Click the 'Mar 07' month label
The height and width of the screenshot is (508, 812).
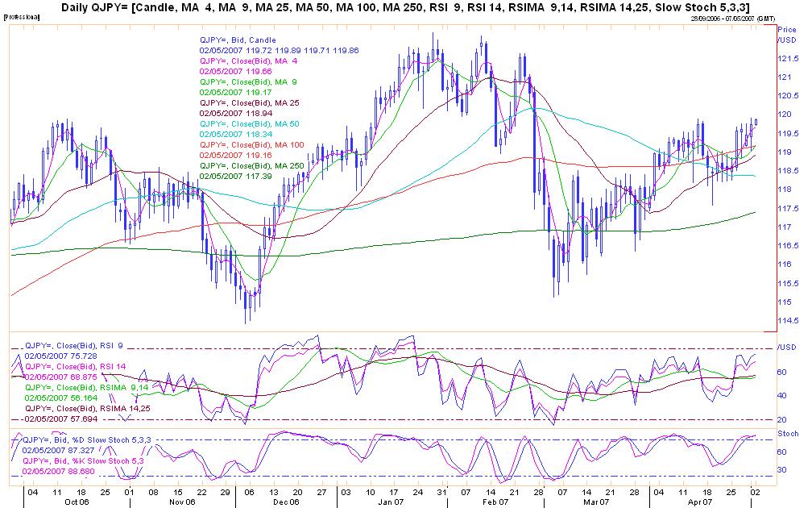tap(596, 502)
